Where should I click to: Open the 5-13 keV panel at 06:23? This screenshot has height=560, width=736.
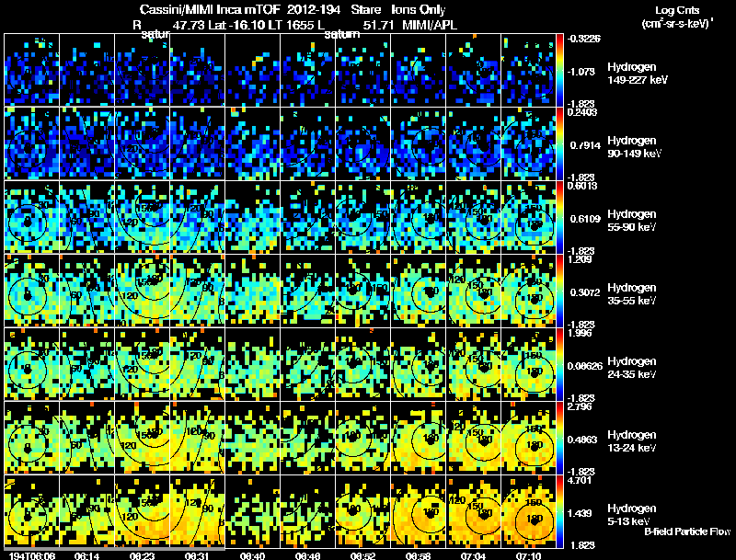tap(143, 511)
